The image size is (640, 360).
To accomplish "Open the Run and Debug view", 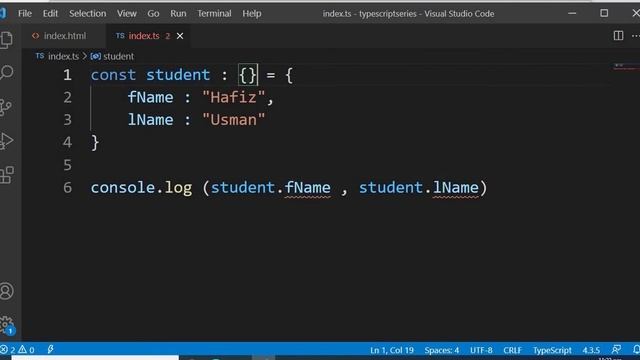I will click(6, 141).
